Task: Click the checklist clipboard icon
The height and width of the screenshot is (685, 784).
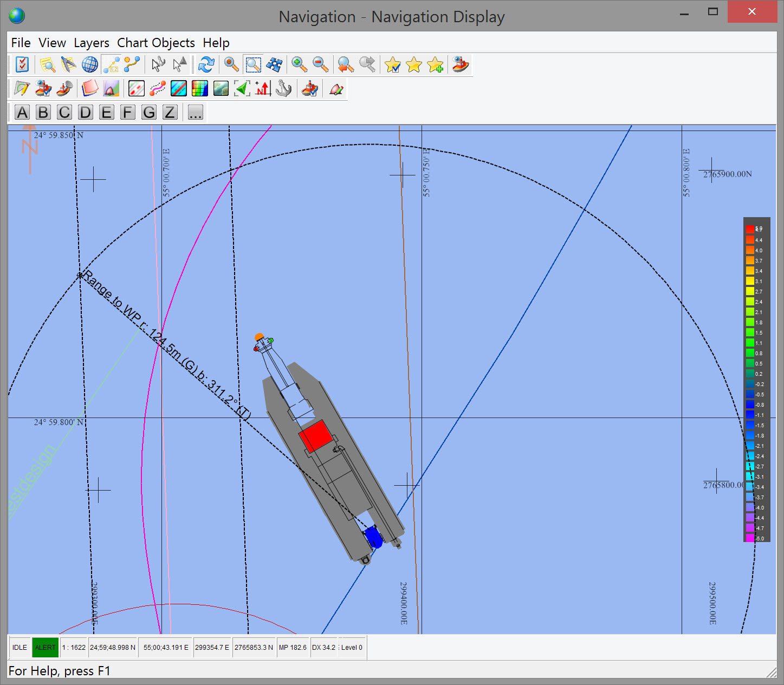Action: [x=22, y=64]
